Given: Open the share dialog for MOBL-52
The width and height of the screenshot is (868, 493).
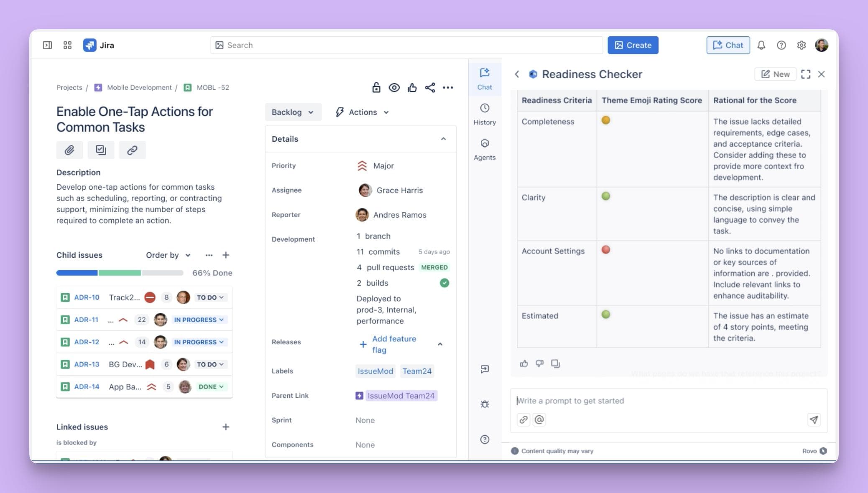Looking at the screenshot, I should pos(430,87).
